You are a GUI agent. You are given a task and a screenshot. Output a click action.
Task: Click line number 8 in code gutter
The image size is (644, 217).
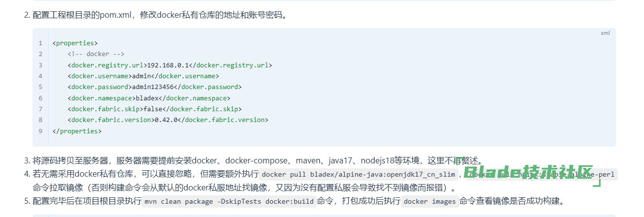coord(40,120)
